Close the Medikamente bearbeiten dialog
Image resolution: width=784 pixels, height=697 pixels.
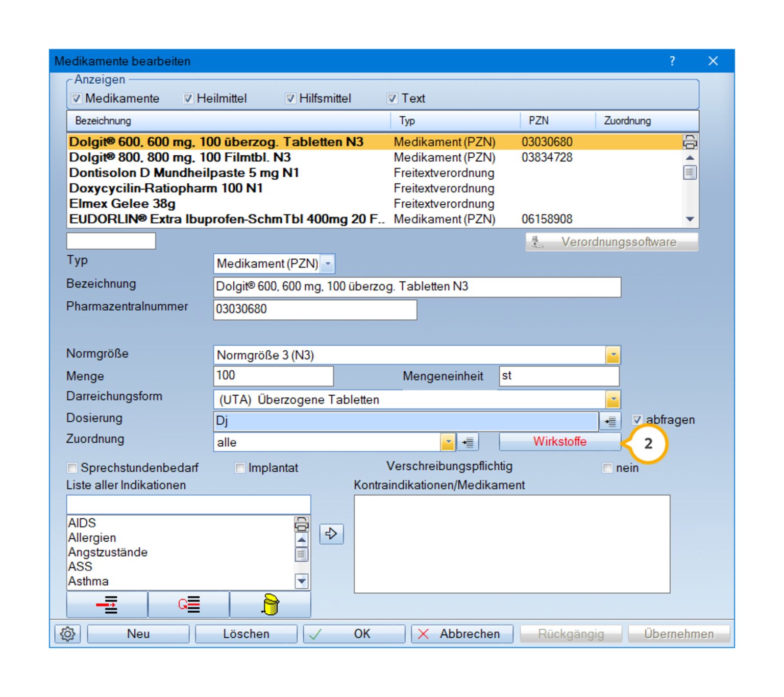click(x=713, y=61)
